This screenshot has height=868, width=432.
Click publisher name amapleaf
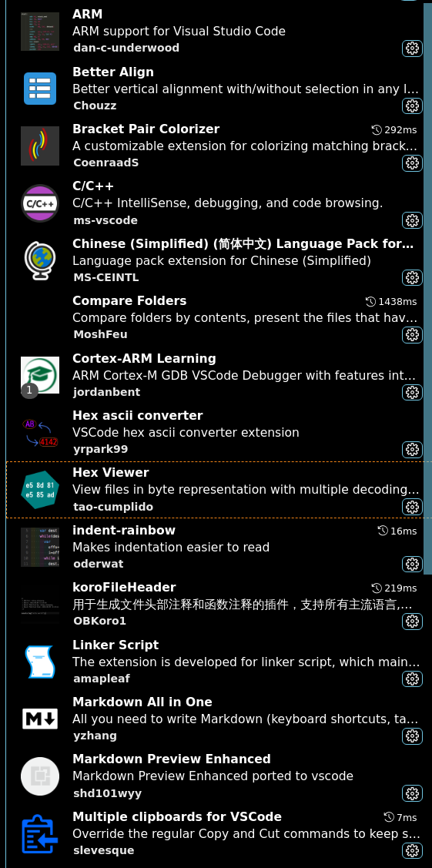(102, 678)
